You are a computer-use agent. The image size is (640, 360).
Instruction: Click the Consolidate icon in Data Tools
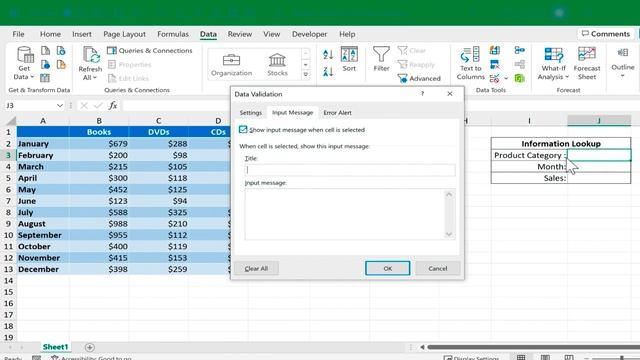click(x=520, y=50)
